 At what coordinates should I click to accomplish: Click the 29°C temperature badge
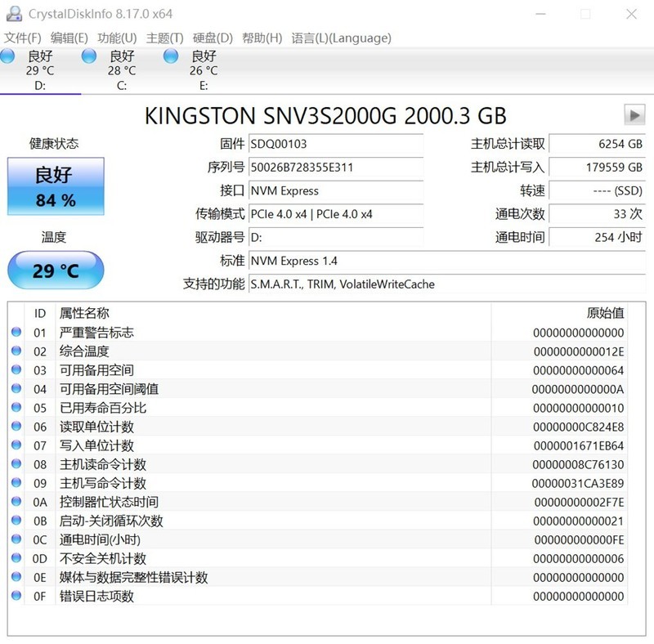tap(55, 269)
